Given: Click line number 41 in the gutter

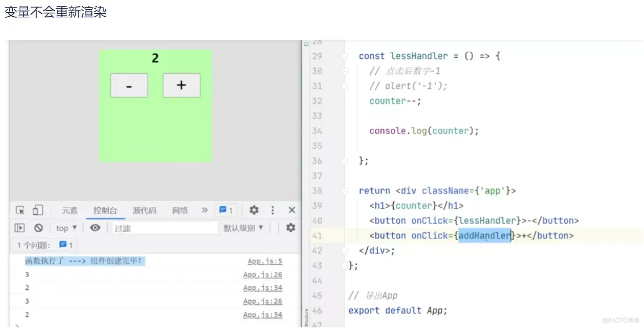Looking at the screenshot, I should pyautogui.click(x=317, y=236).
